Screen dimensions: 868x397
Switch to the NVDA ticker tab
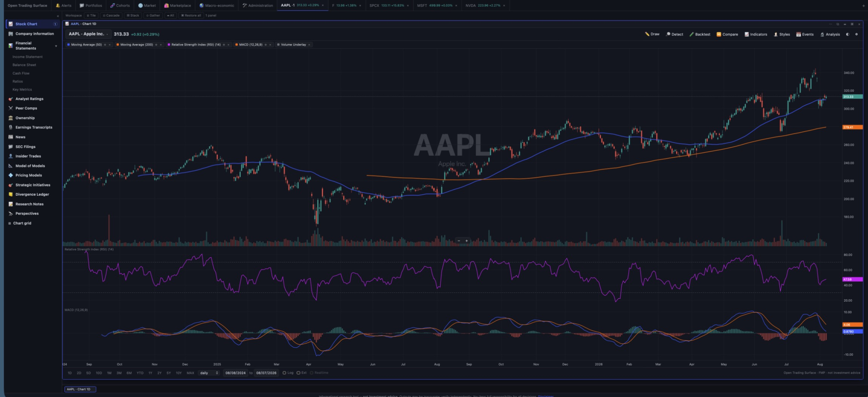[485, 5]
